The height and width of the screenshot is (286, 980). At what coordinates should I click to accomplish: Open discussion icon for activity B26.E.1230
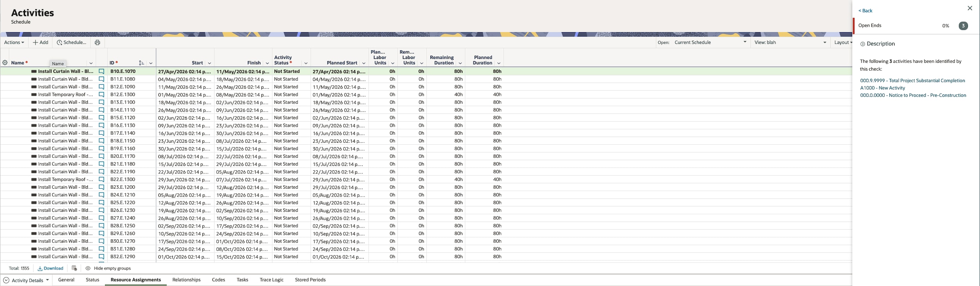point(102,210)
